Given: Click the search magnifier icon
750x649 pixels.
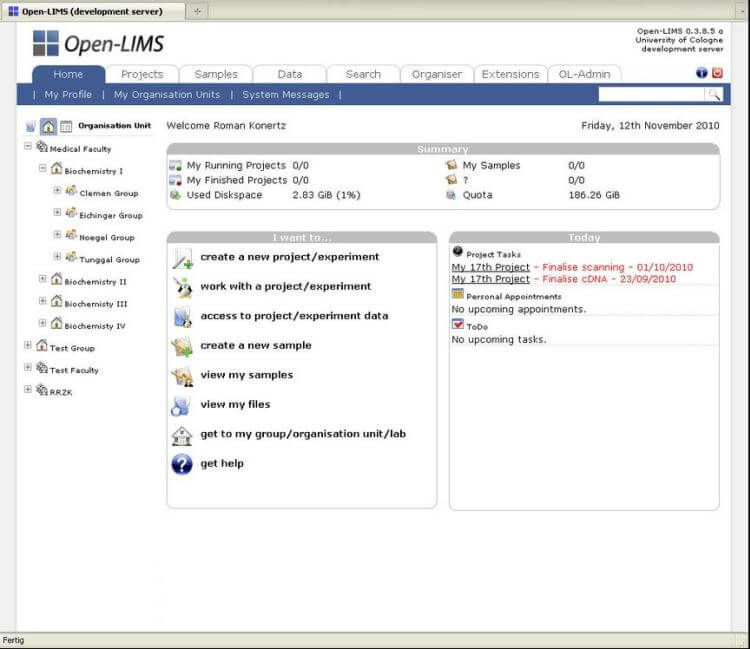Looking at the screenshot, I should click(x=714, y=95).
